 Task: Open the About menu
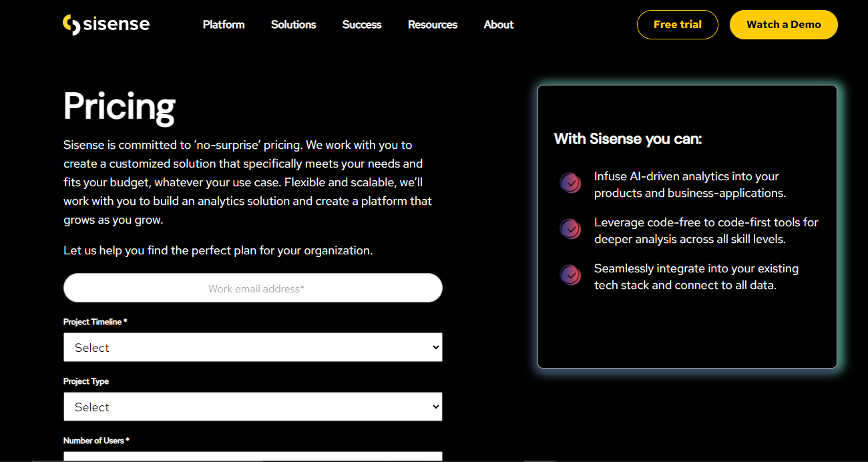[499, 25]
